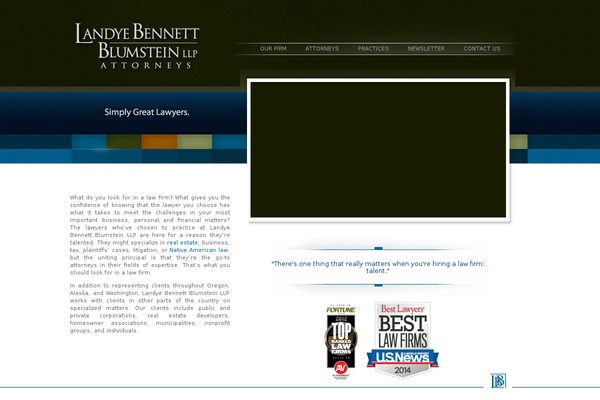Viewport: 600px width, 400px height.
Task: Click the Fortune Top Ranked Law Firms badge
Action: pyautogui.click(x=341, y=342)
